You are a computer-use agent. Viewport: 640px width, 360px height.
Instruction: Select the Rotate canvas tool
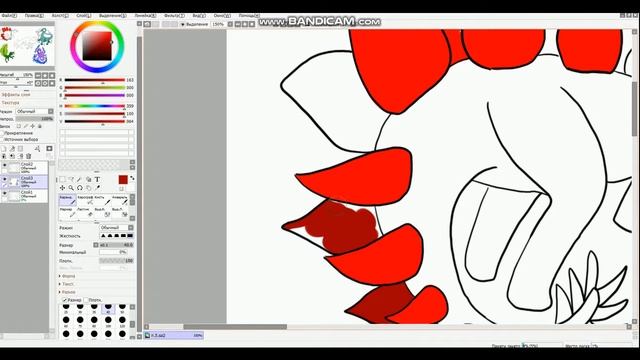[80, 188]
